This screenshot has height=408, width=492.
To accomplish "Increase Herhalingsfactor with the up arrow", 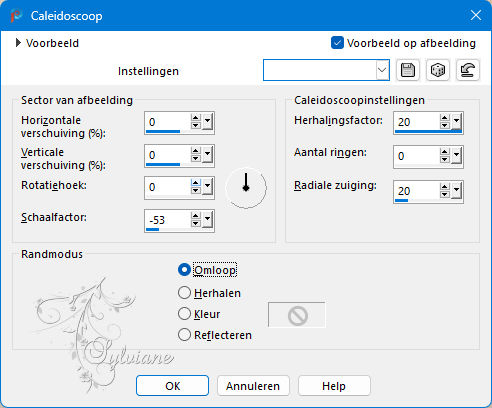I will click(444, 118).
